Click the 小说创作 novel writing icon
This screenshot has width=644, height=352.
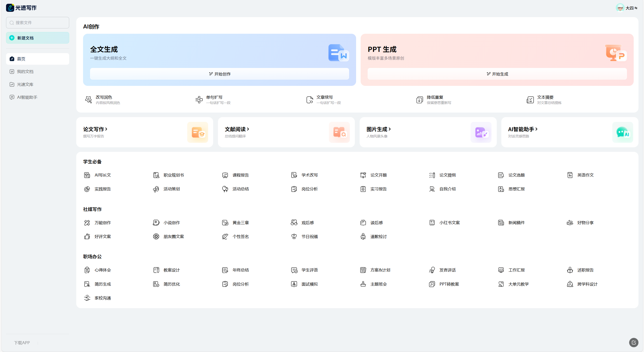[156, 223]
